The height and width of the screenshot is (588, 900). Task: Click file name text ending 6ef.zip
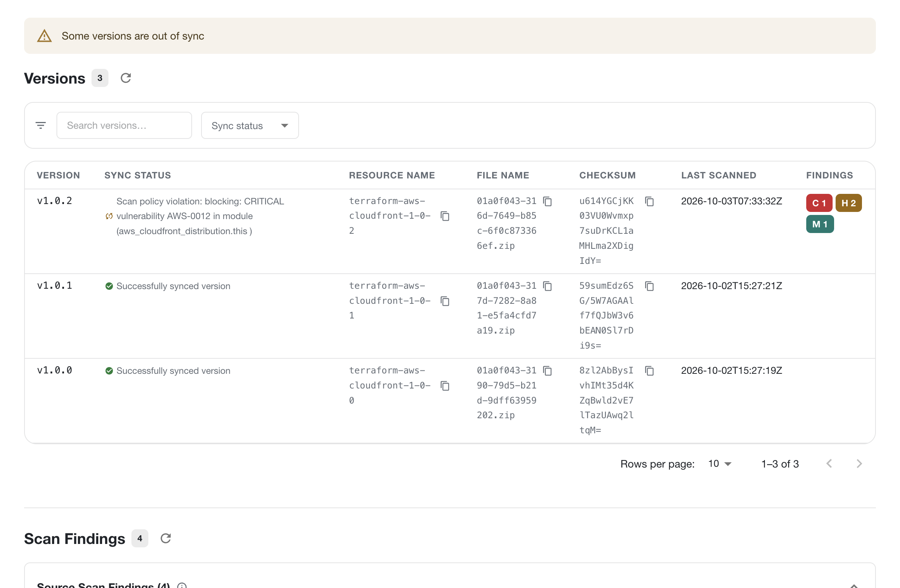[x=506, y=224]
